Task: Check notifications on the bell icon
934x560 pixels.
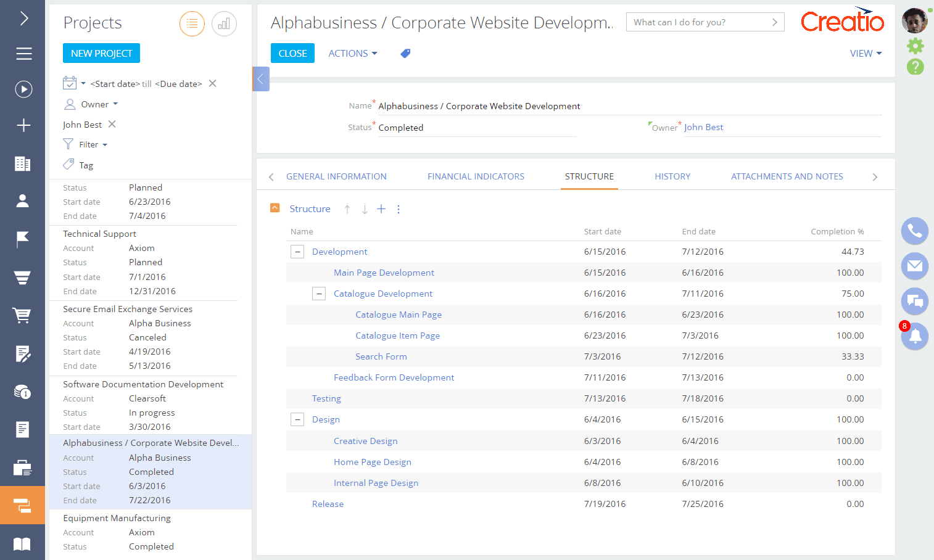Action: tap(914, 336)
